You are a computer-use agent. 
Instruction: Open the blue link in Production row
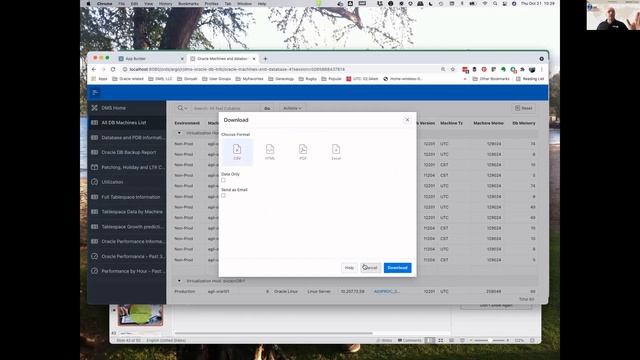point(387,291)
